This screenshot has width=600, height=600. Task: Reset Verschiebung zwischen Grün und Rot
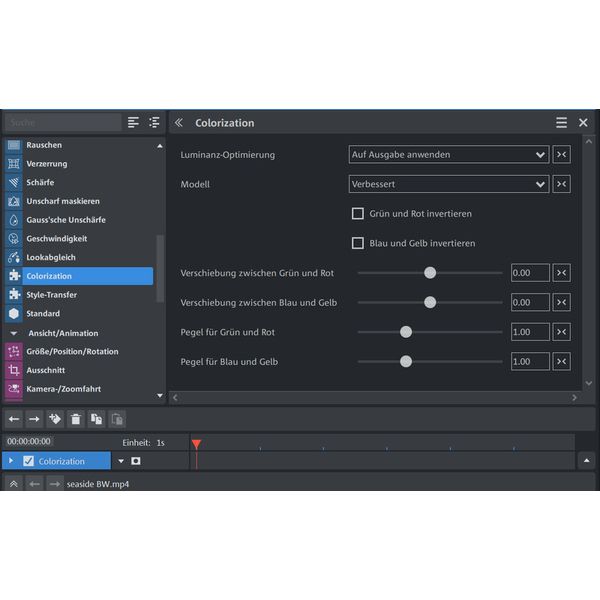(x=561, y=273)
